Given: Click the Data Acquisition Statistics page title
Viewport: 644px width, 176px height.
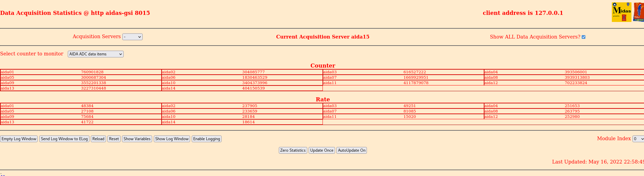Looking at the screenshot, I should click(75, 13).
